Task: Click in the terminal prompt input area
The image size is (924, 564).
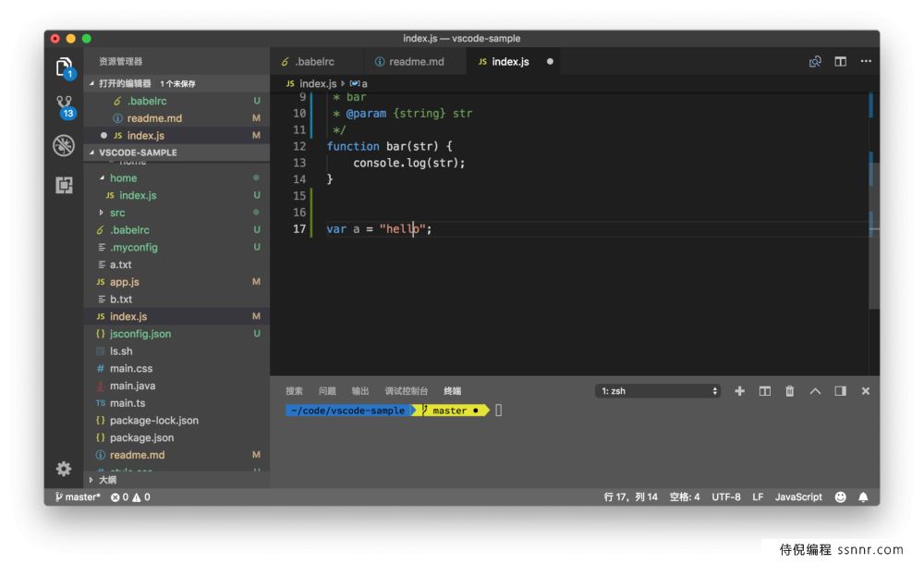Action: (x=499, y=410)
